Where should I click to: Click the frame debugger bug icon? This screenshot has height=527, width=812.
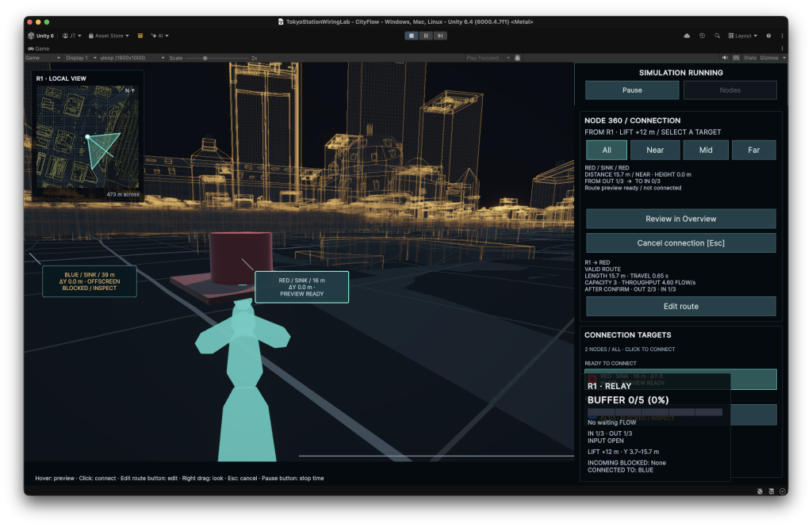click(517, 58)
